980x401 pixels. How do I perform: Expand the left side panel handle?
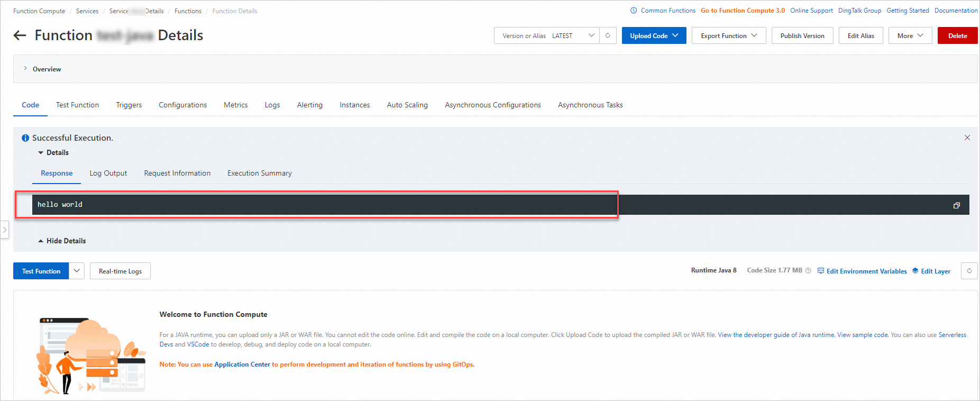point(5,230)
